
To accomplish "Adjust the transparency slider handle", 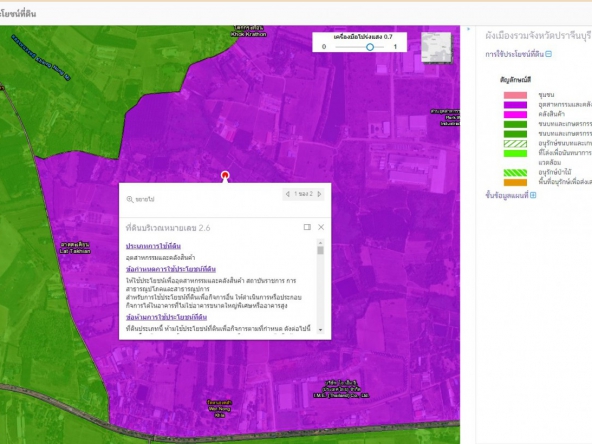I will coord(370,47).
